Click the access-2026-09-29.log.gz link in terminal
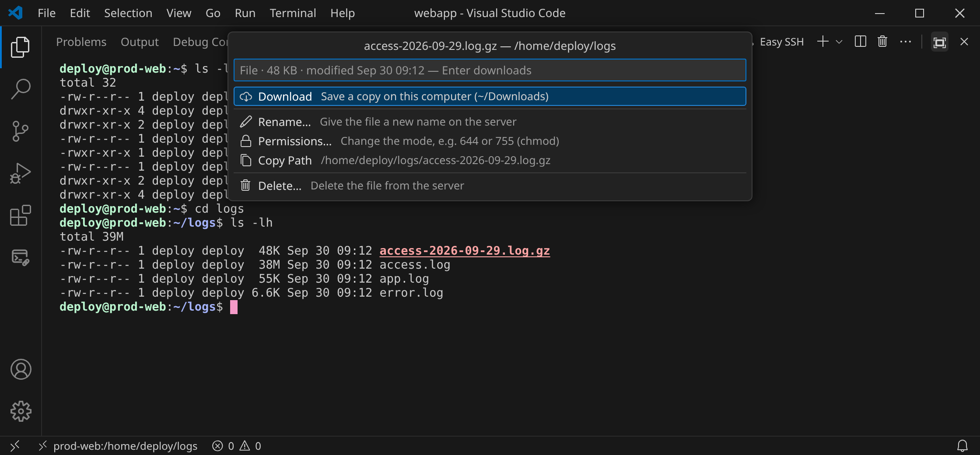Image resolution: width=980 pixels, height=455 pixels. (465, 251)
